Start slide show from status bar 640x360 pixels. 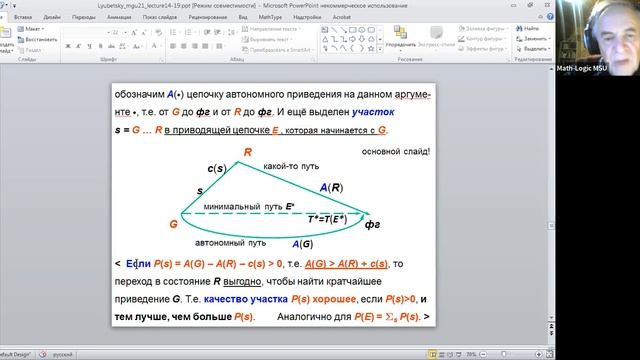click(x=458, y=354)
